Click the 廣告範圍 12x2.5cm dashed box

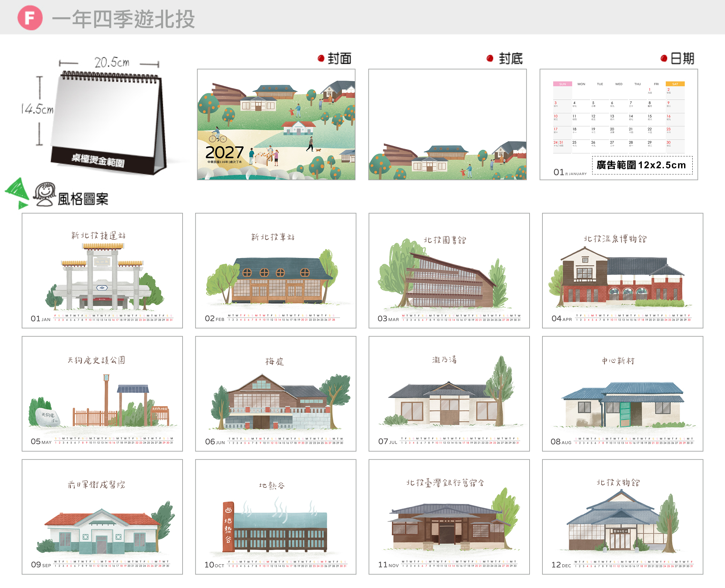642,165
